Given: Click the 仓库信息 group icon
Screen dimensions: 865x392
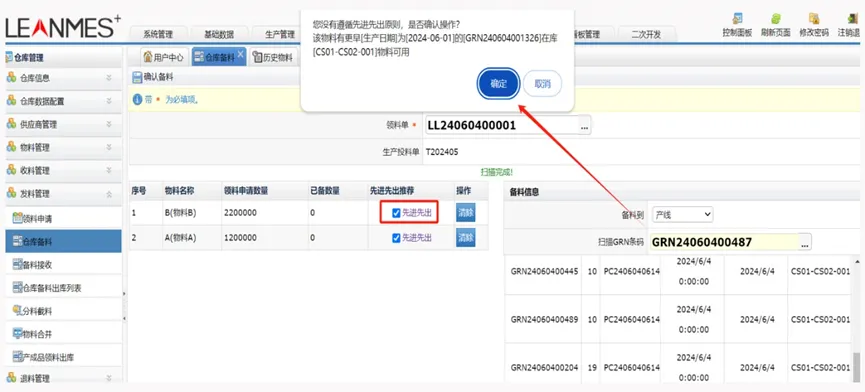Looking at the screenshot, I should pos(11,78).
